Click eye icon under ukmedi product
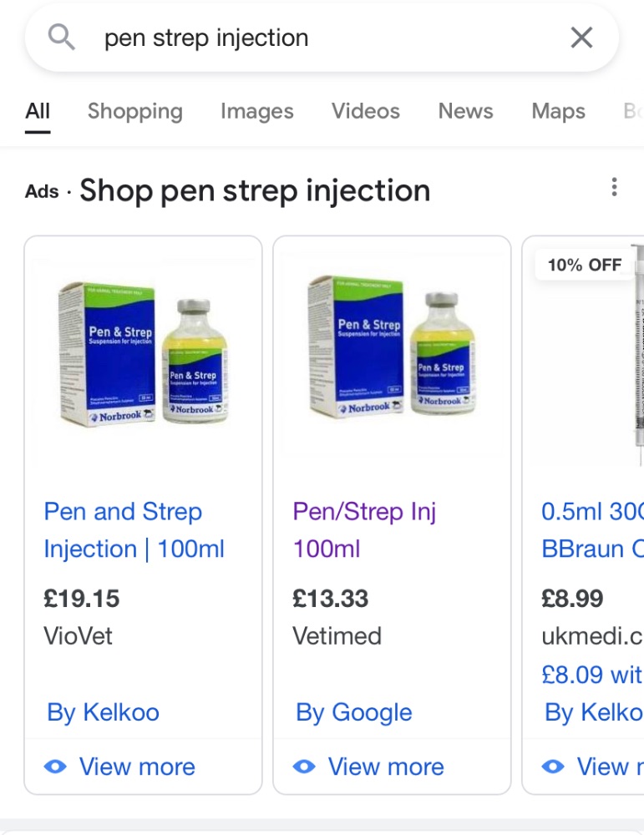 click(553, 767)
